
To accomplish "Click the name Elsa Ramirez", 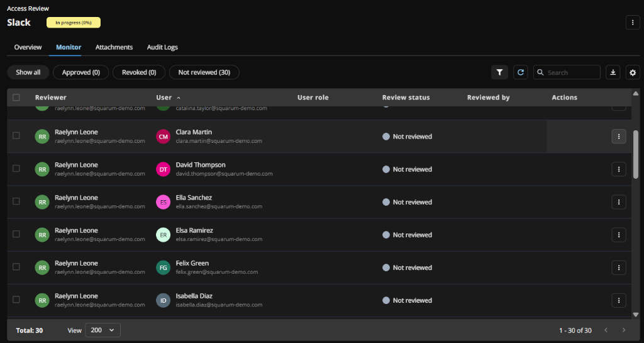I will pos(194,230).
